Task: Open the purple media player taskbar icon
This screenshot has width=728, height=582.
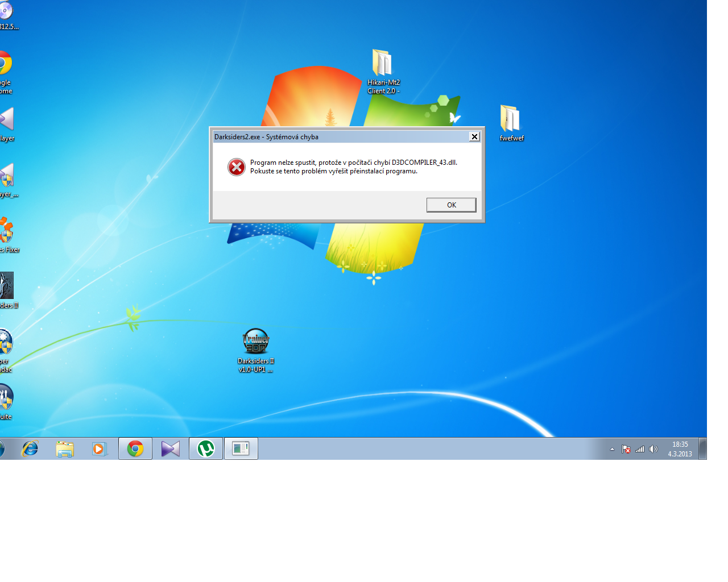Action: (170, 448)
